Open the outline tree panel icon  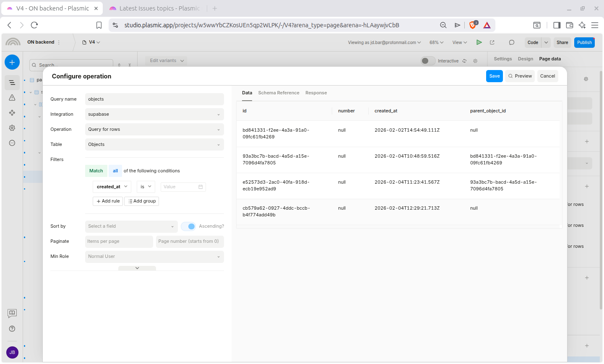[12, 83]
